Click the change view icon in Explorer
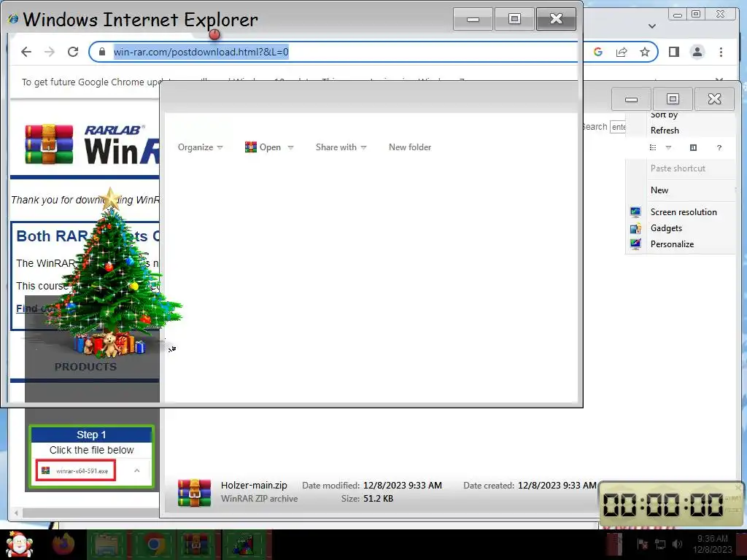 click(x=653, y=147)
